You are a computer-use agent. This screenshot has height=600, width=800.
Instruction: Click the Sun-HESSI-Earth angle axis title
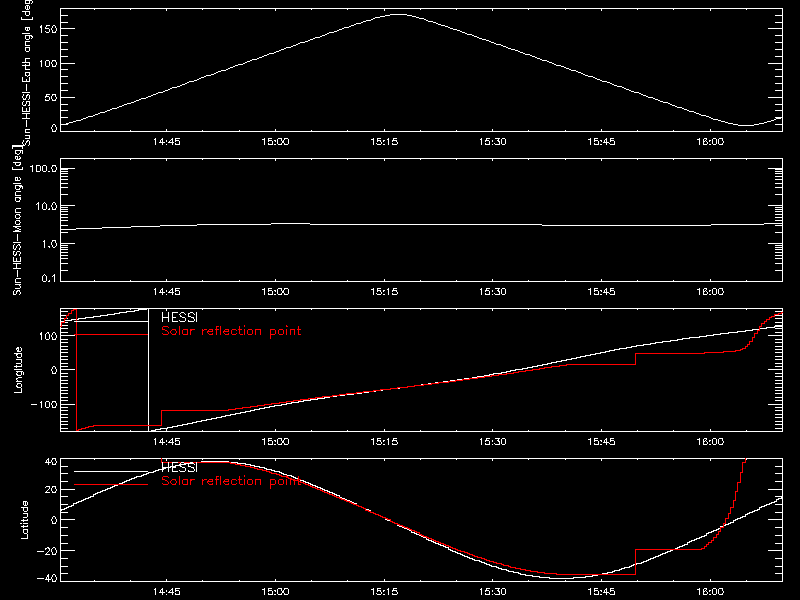[27, 71]
